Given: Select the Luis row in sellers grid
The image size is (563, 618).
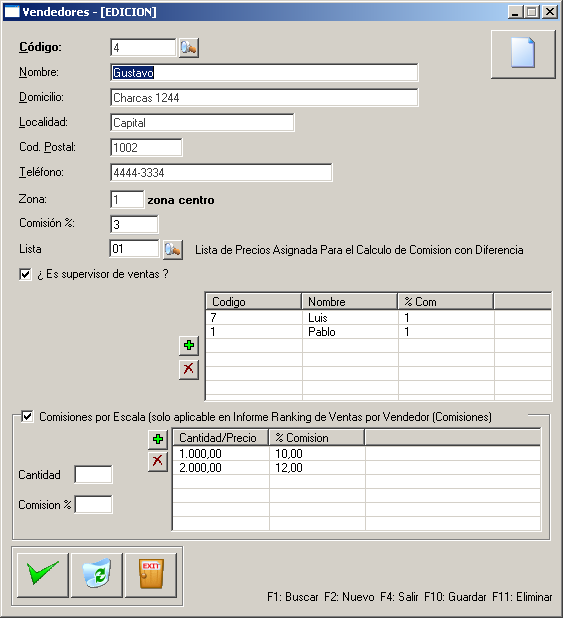Looking at the screenshot, I should (378, 318).
